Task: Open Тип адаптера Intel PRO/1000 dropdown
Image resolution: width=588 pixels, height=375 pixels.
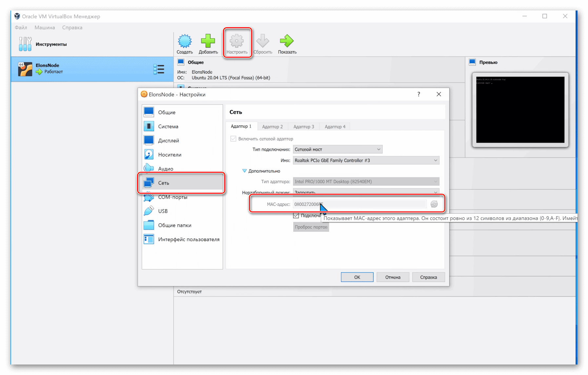Action: click(x=366, y=181)
